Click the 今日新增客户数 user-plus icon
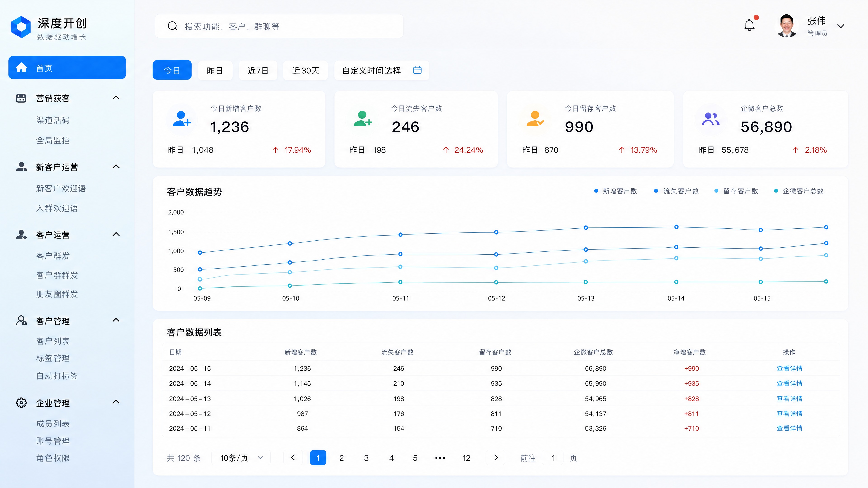The height and width of the screenshot is (488, 868). click(x=182, y=119)
